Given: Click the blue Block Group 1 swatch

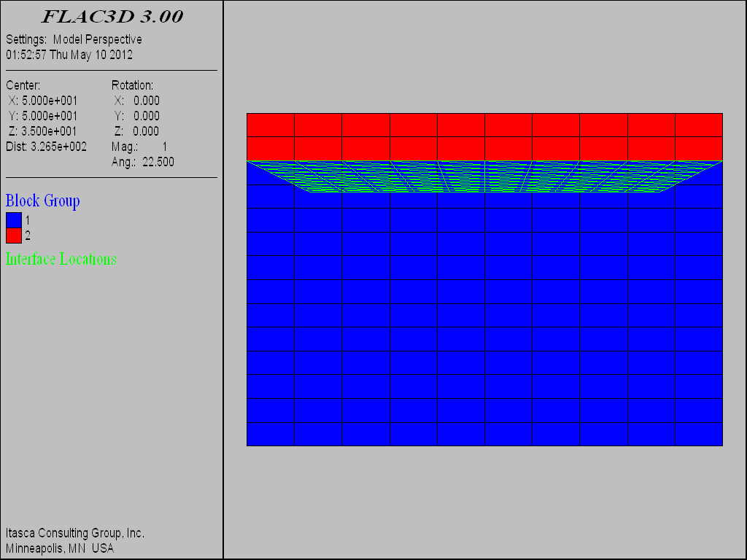Looking at the screenshot, I should click(13, 219).
